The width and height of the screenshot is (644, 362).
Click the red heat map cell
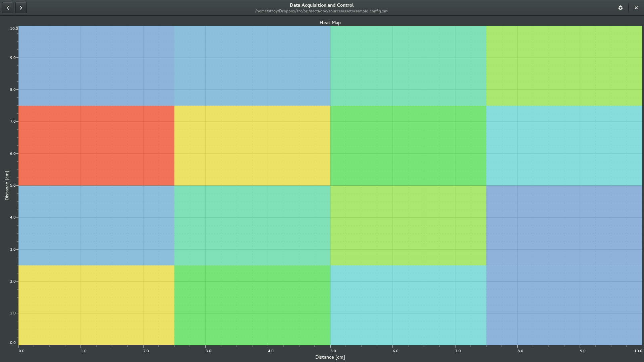[96, 146]
